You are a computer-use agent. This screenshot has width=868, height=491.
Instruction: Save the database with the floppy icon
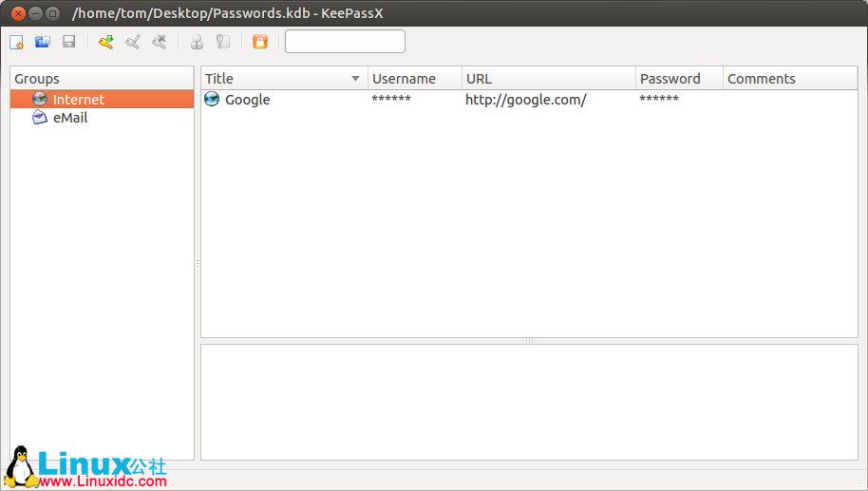tap(68, 42)
